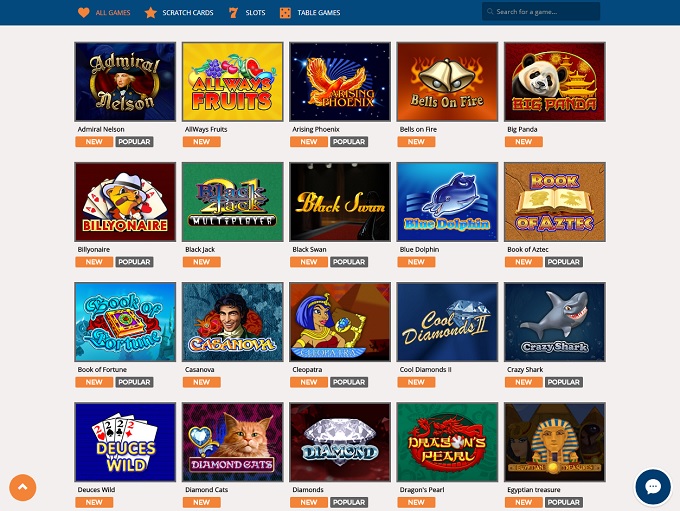
Task: Open the Deuces Wild game thumbnail
Action: [125, 442]
